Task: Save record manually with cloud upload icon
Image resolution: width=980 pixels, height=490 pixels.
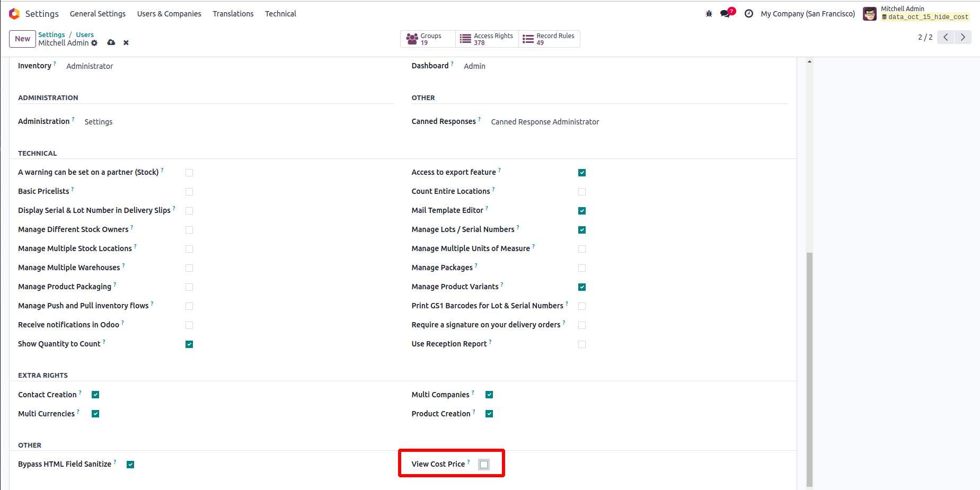Action: (111, 42)
